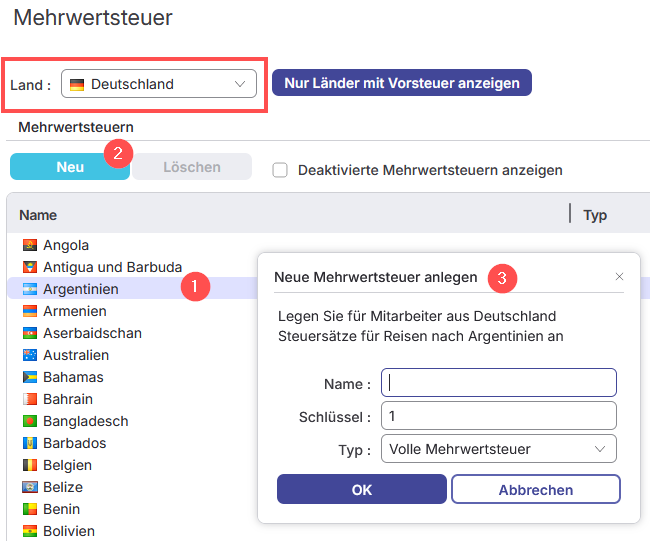Expand the Typ dropdown Volle Mehrwertsteuer
650x541 pixels.
point(498,449)
